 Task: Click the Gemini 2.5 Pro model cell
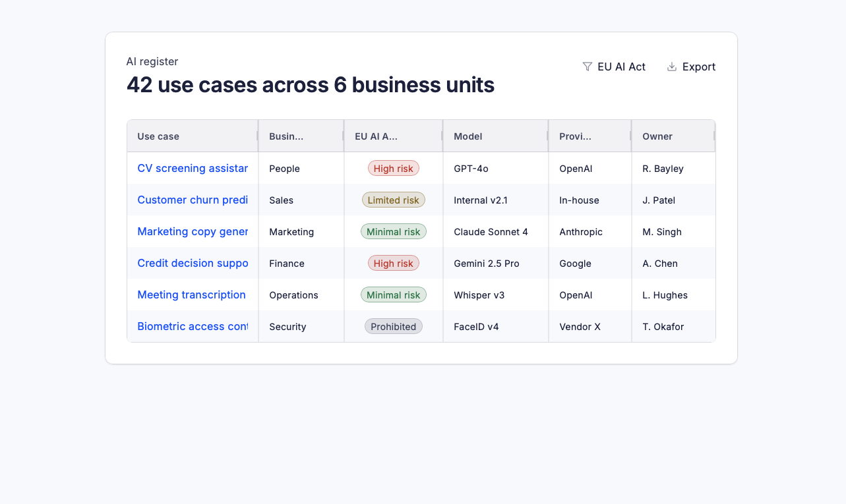(496, 263)
